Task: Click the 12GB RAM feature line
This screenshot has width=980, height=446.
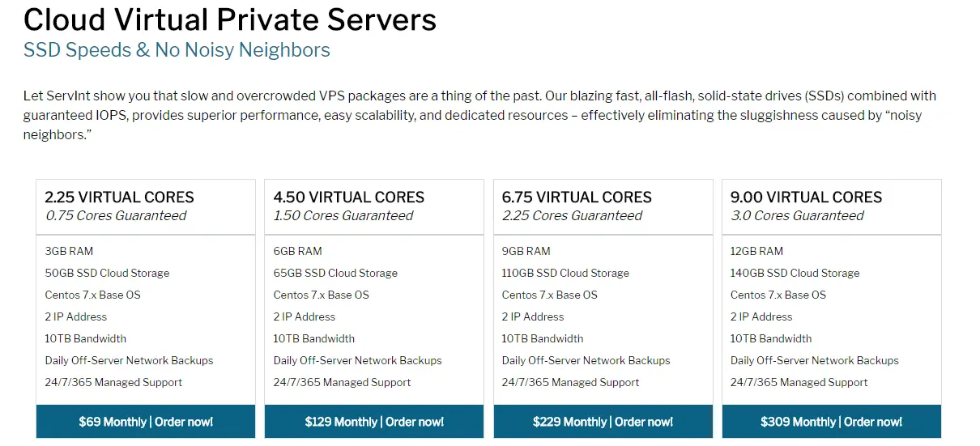Action: 756,251
